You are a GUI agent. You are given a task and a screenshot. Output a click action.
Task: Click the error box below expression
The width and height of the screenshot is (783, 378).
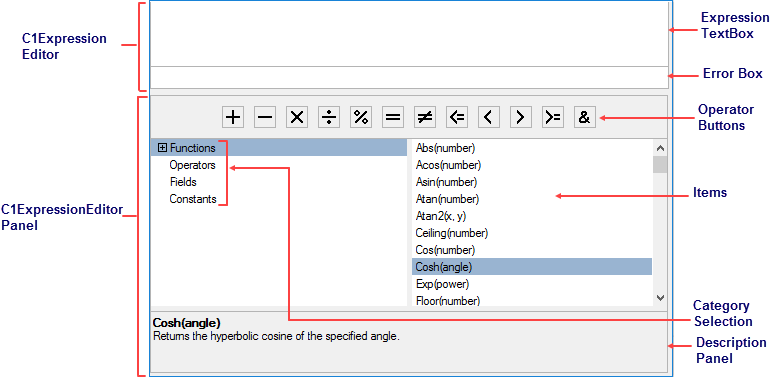click(x=408, y=77)
